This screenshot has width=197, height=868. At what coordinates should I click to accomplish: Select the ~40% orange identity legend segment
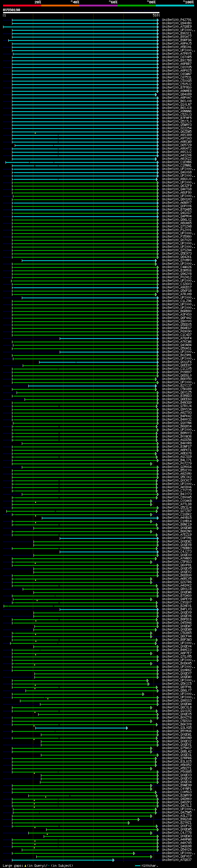tap(60, 6)
